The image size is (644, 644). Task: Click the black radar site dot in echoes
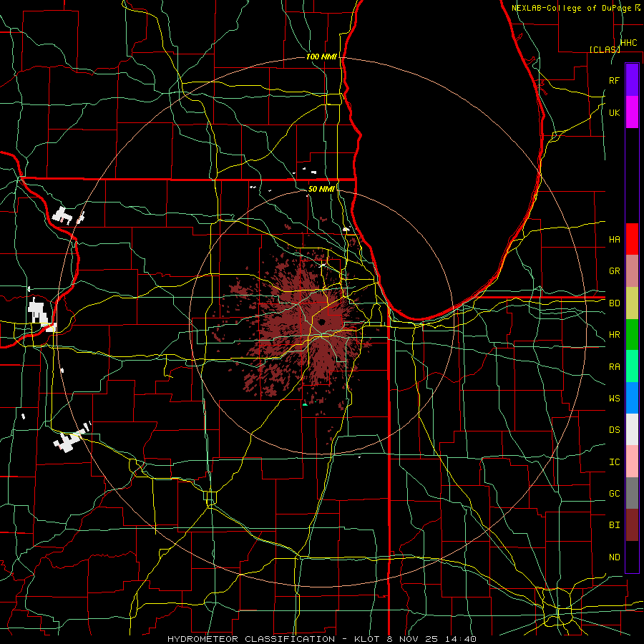[322, 321]
